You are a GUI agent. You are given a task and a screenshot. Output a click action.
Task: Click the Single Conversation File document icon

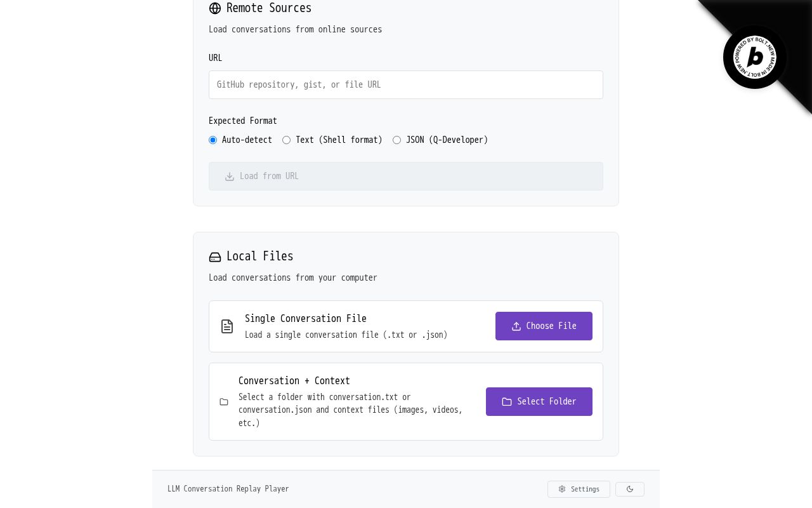pos(227,326)
